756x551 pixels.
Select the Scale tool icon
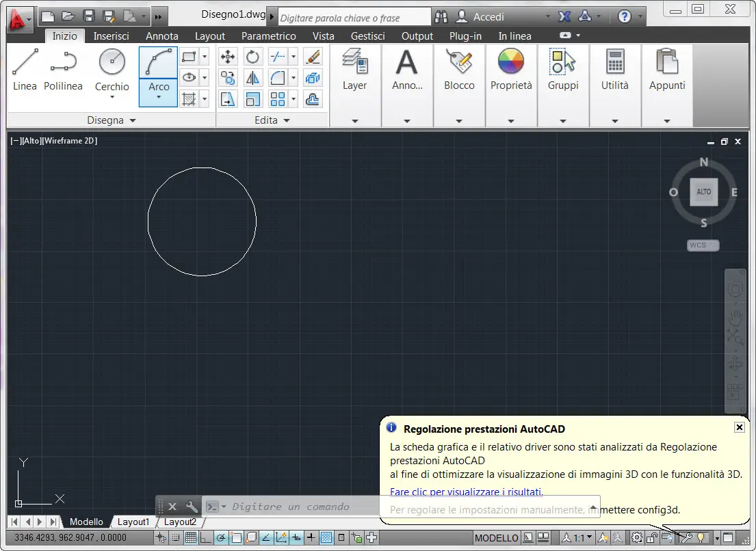(252, 99)
